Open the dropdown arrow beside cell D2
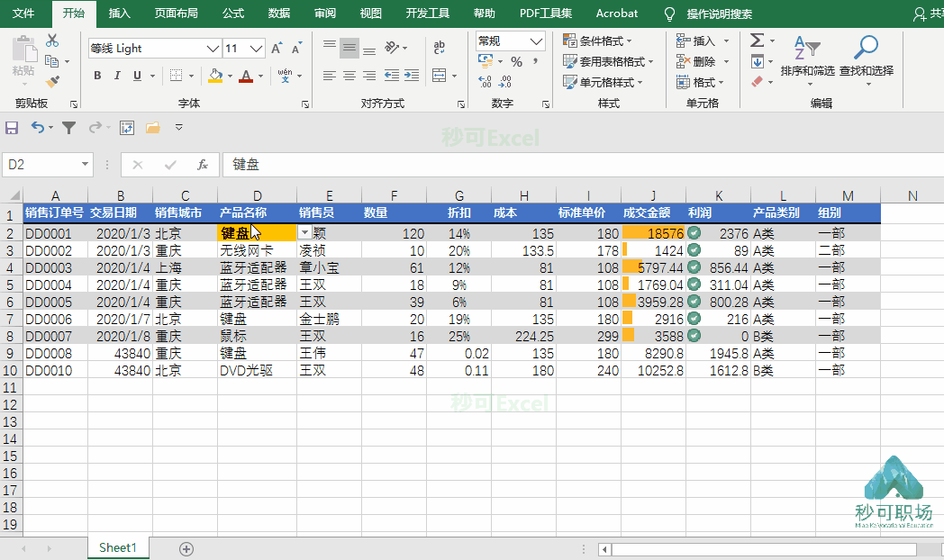Image resolution: width=944 pixels, height=560 pixels. (x=304, y=233)
